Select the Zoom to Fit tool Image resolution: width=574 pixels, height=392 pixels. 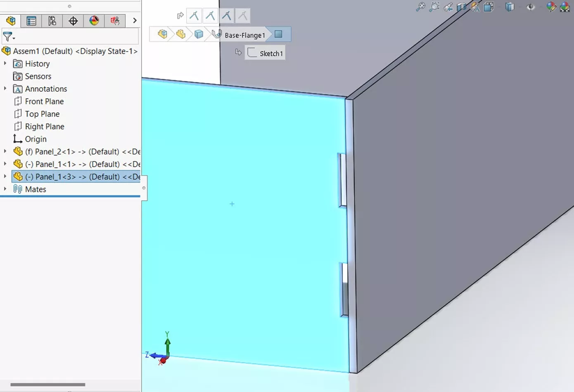point(420,7)
